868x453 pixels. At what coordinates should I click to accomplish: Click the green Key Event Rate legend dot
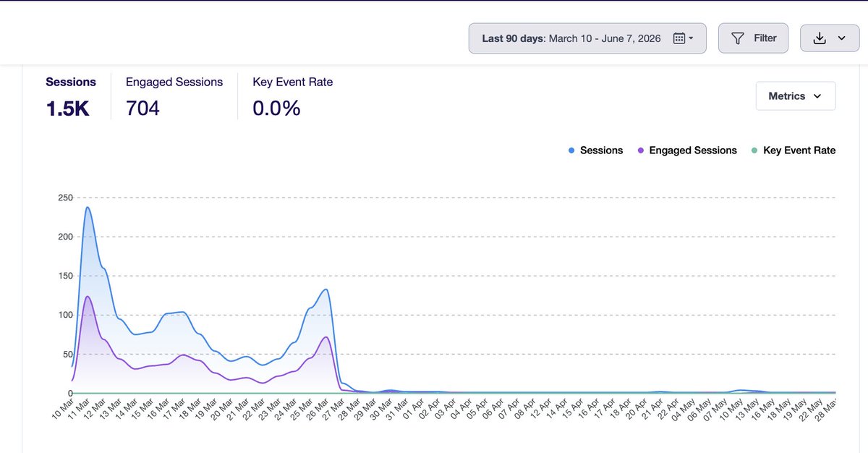pos(754,151)
